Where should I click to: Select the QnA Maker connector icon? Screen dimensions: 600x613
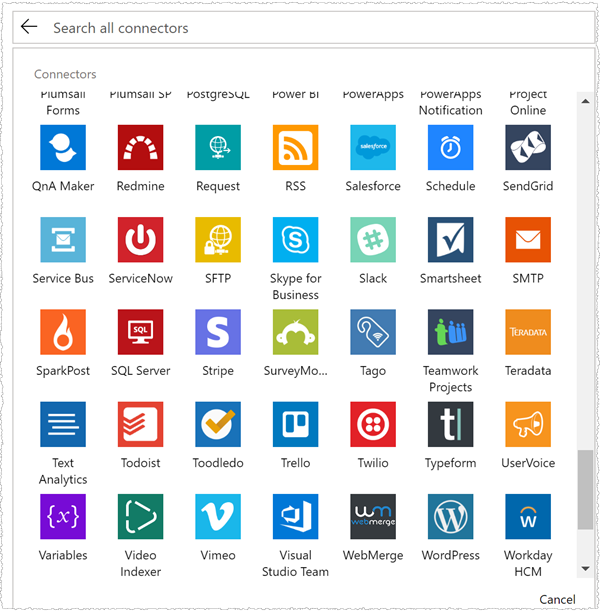[x=63, y=147]
